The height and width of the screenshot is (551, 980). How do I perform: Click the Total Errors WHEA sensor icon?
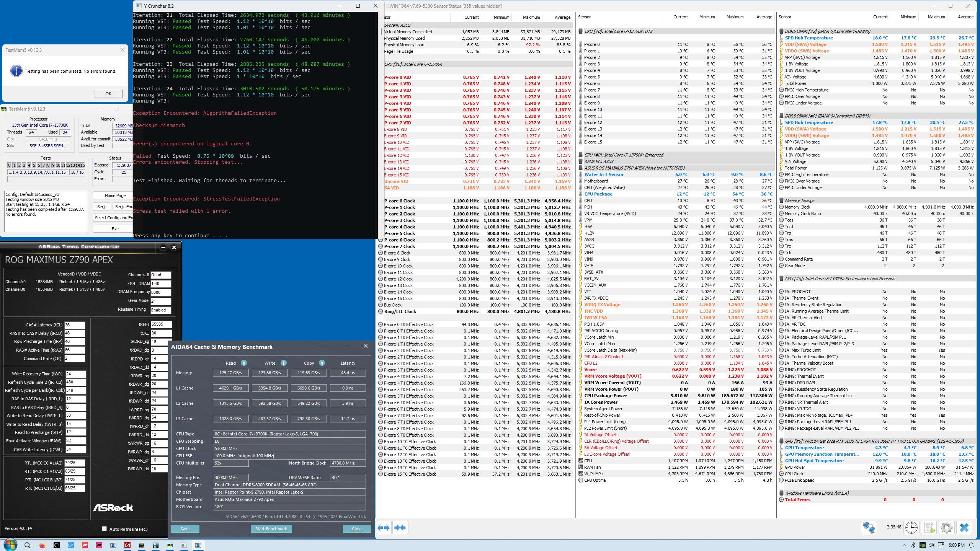[781, 500]
